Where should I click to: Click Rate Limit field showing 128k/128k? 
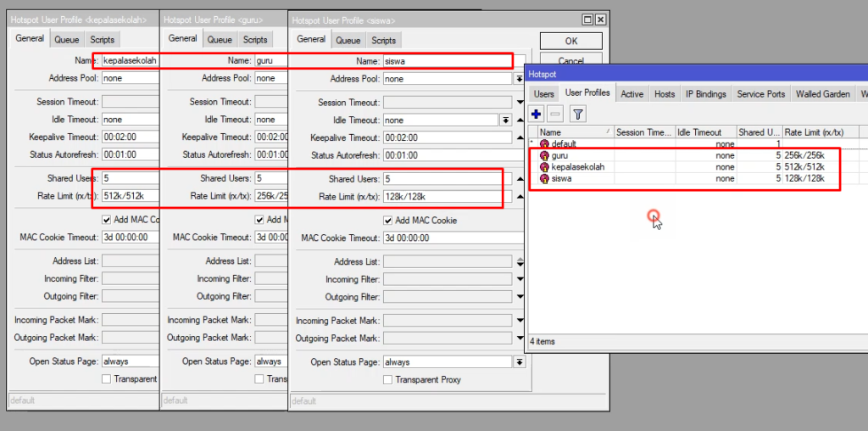click(448, 197)
